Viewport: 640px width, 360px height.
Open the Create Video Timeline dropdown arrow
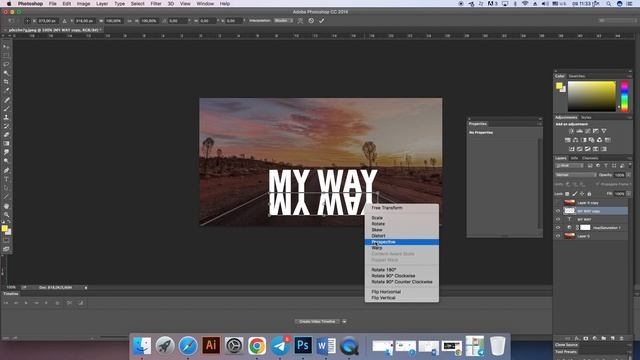[344, 322]
